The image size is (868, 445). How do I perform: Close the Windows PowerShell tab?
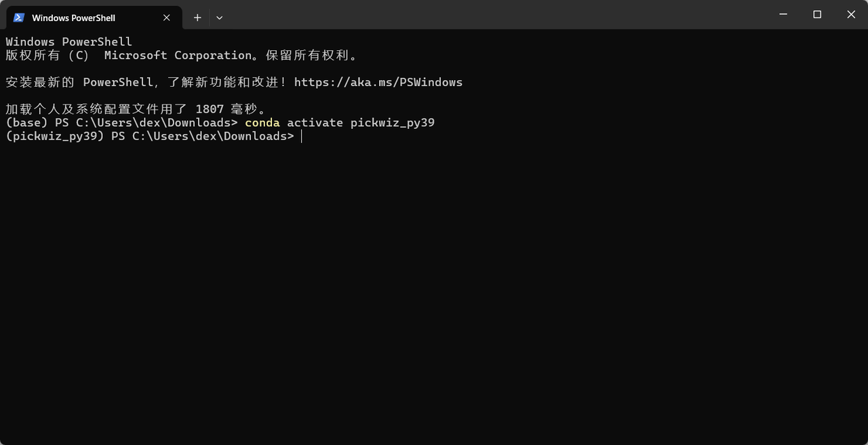pyautogui.click(x=166, y=18)
